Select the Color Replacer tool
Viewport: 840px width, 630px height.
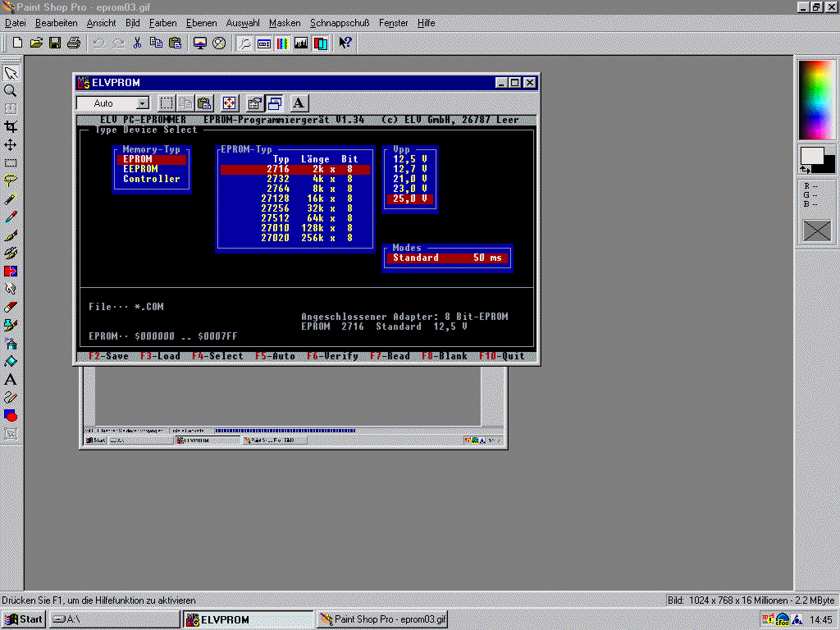pyautogui.click(x=11, y=271)
